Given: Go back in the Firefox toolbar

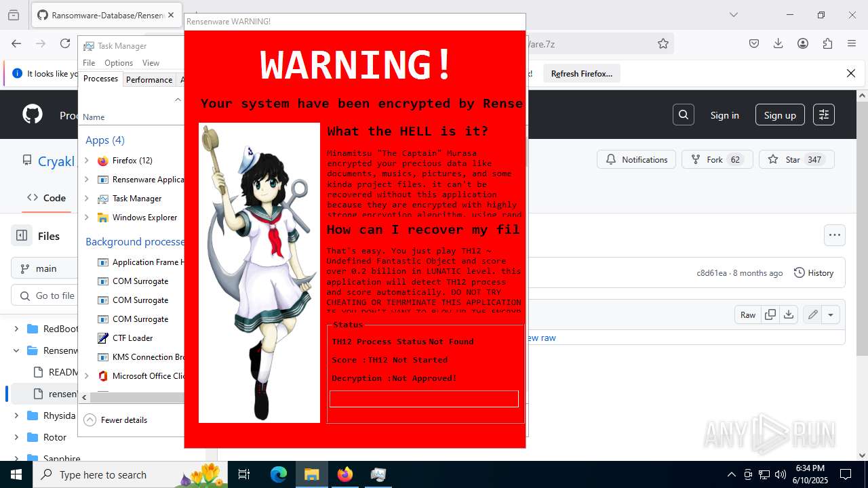Looking at the screenshot, I should pos(16,43).
